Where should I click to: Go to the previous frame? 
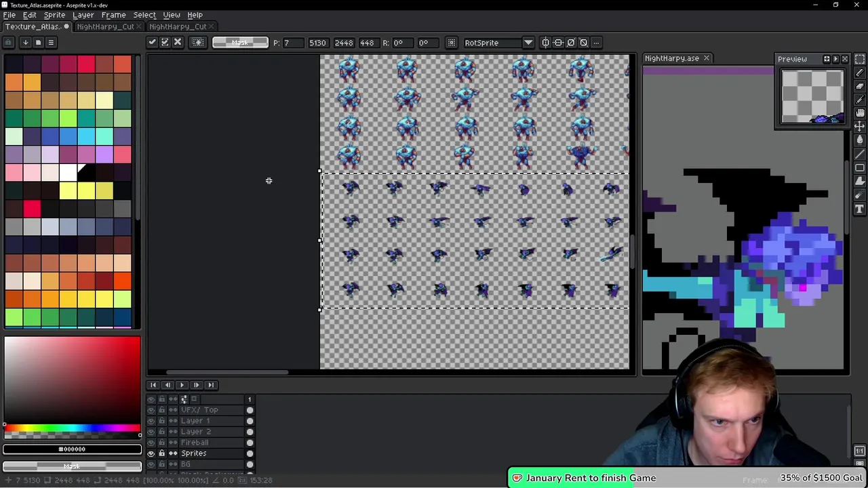coord(167,385)
